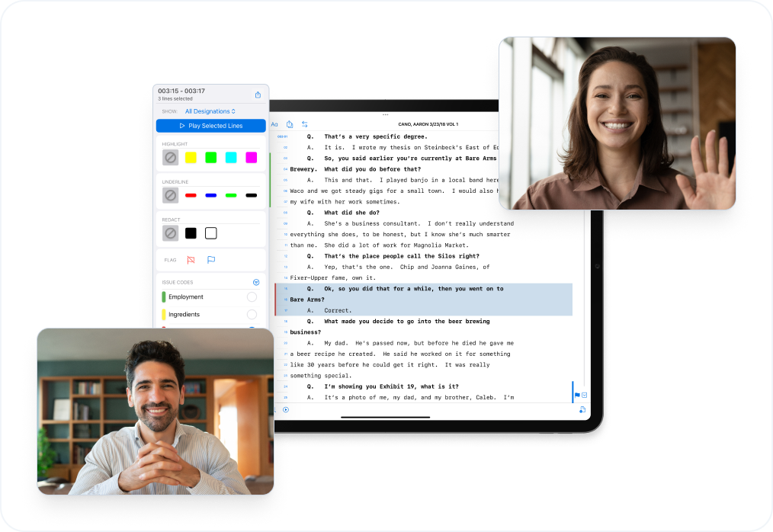Image resolution: width=773 pixels, height=532 pixels.
Task: Clear highlight with the no-highlight icon
Action: (171, 158)
